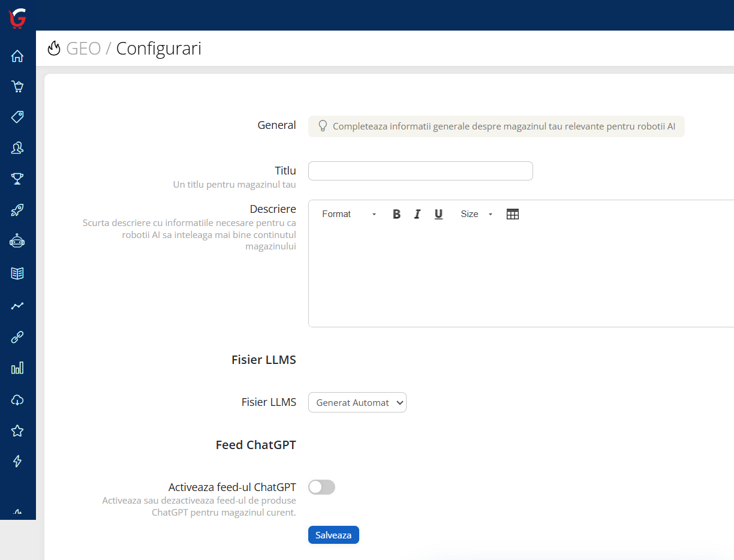Screen dimensions: 734x560
Task: Click the General section label
Action: tap(277, 125)
